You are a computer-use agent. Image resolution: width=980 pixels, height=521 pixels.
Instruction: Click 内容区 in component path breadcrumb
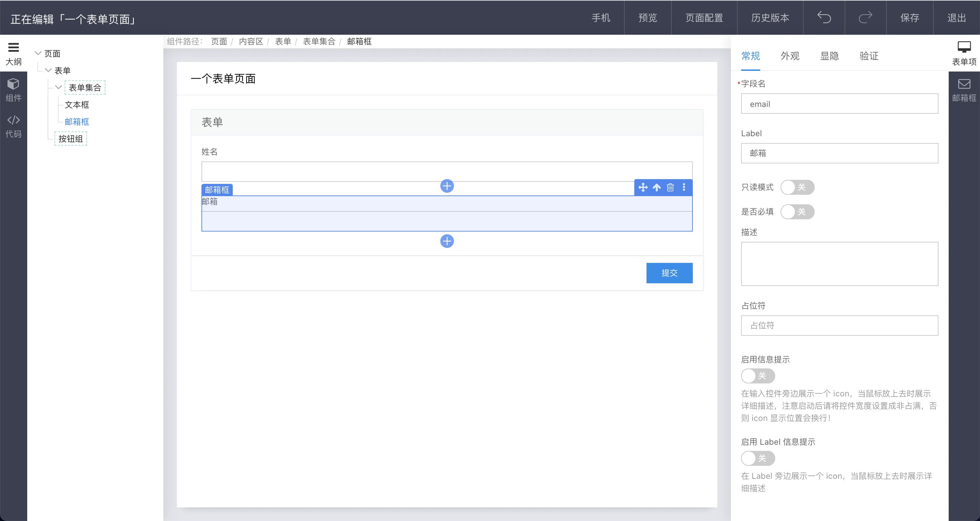click(251, 42)
